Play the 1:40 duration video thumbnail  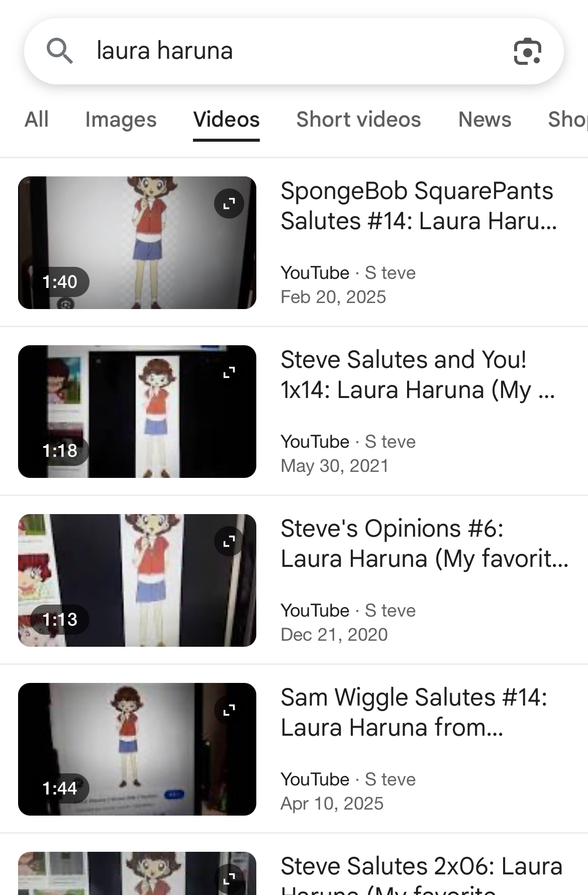click(x=137, y=243)
